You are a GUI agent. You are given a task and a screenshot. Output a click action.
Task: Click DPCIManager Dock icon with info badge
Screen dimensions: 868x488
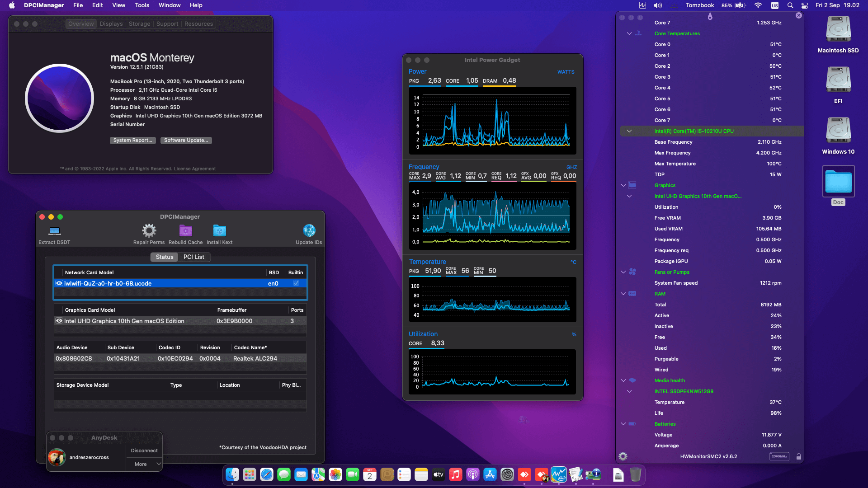point(593,474)
